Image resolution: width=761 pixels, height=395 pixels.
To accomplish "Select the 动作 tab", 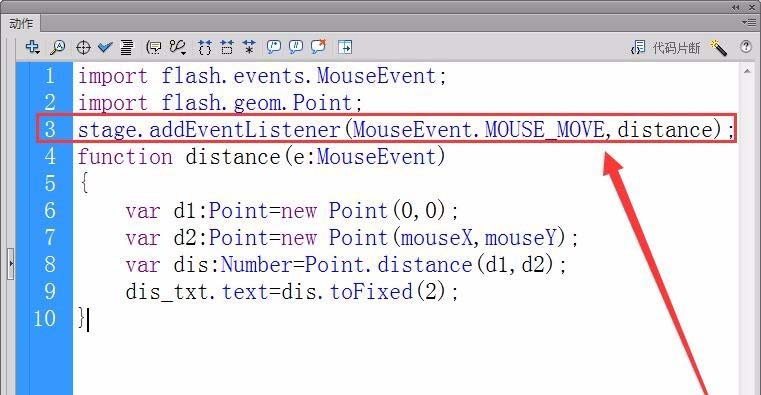I will 21,23.
